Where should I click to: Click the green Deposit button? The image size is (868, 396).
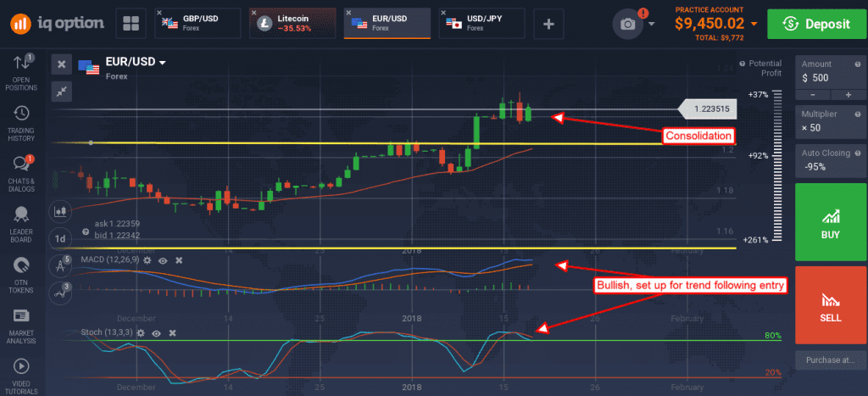click(815, 24)
